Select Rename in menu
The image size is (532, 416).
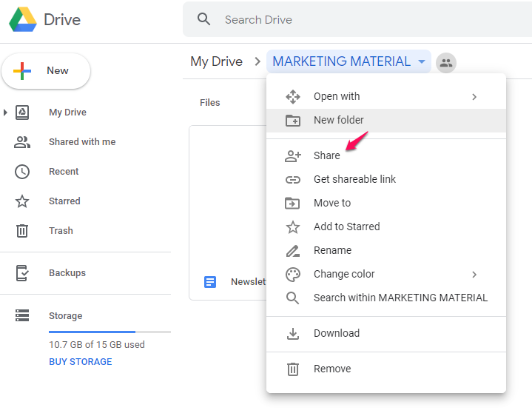386,251
